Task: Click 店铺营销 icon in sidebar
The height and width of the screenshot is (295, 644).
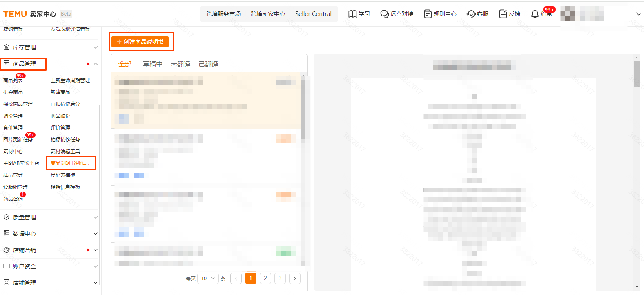Action: (7, 250)
